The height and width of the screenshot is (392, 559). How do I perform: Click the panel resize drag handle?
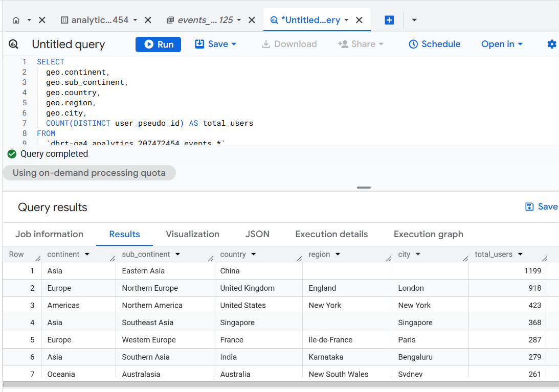click(364, 188)
